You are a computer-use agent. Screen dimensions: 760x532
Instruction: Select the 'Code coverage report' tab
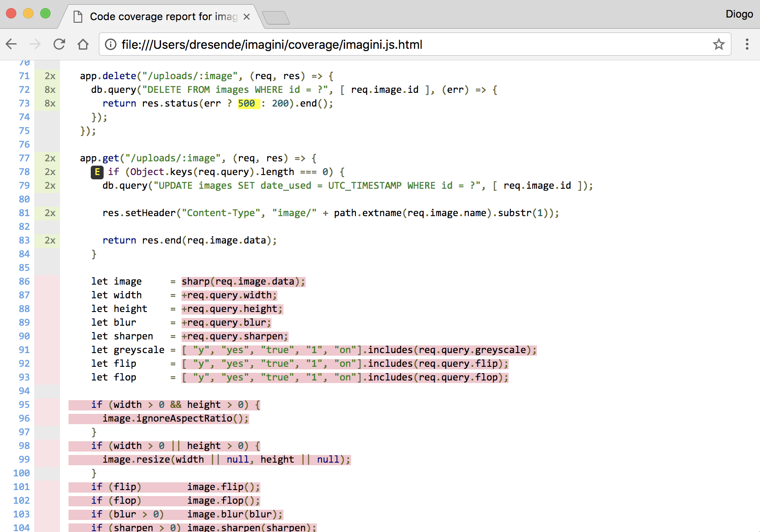[163, 17]
